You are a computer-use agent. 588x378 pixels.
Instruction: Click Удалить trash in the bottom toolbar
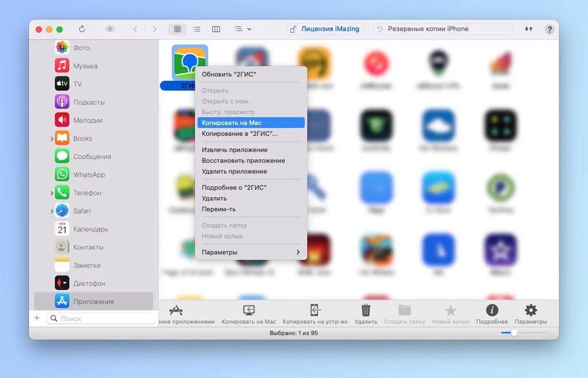point(366,314)
